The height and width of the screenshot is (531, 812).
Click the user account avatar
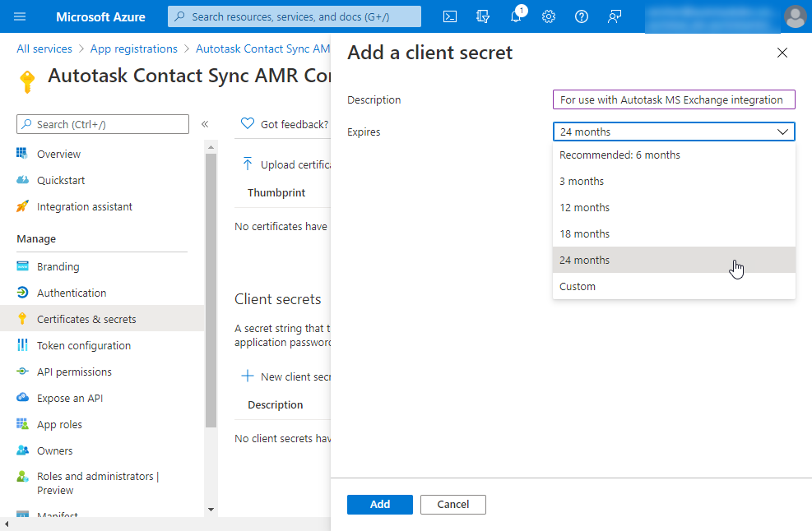click(795, 16)
